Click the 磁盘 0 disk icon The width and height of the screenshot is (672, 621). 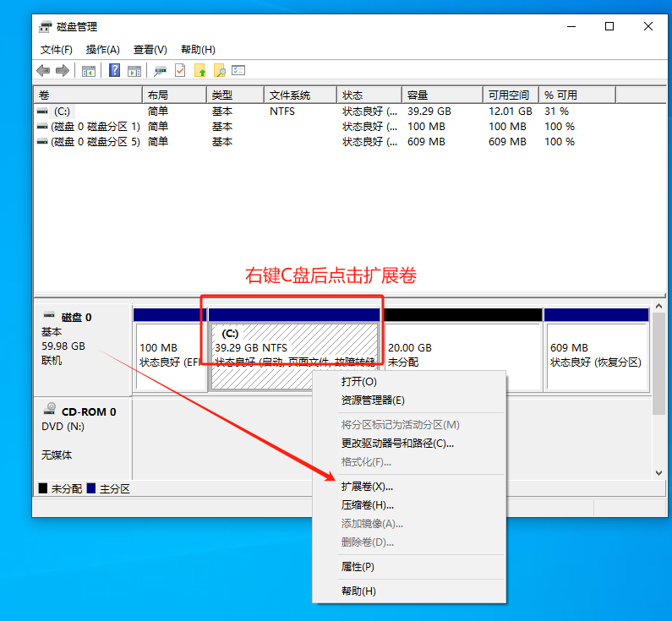[49, 315]
